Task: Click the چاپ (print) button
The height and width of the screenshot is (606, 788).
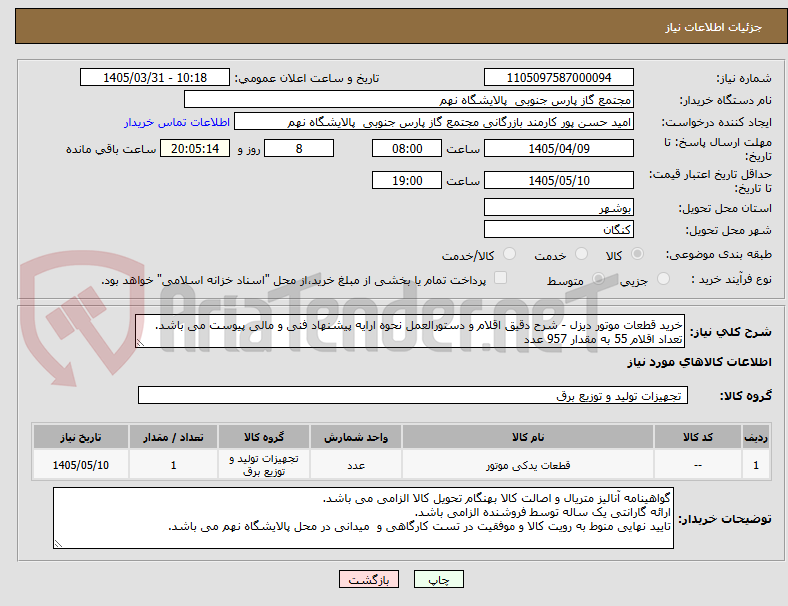Action: (438, 579)
